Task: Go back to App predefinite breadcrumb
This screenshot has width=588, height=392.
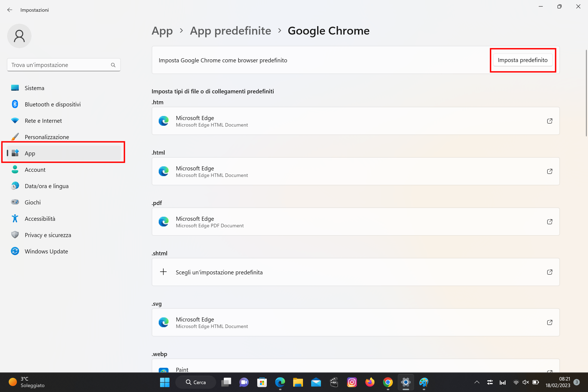Action: [230, 31]
